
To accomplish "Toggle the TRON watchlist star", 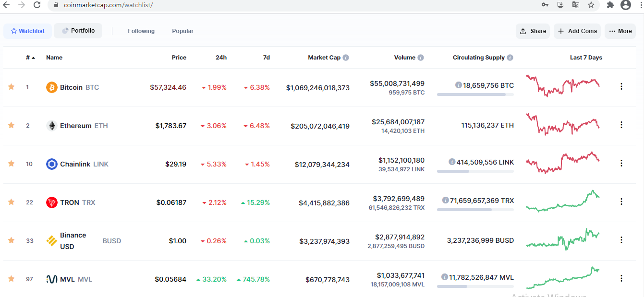I will click(x=11, y=202).
